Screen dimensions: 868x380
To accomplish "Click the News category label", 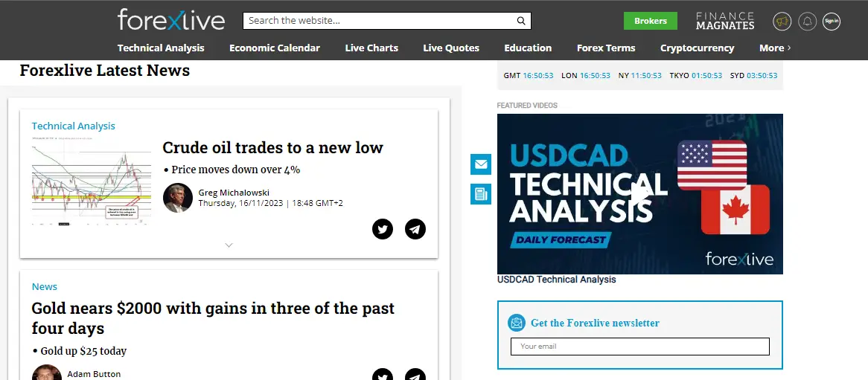I will pyautogui.click(x=44, y=286).
